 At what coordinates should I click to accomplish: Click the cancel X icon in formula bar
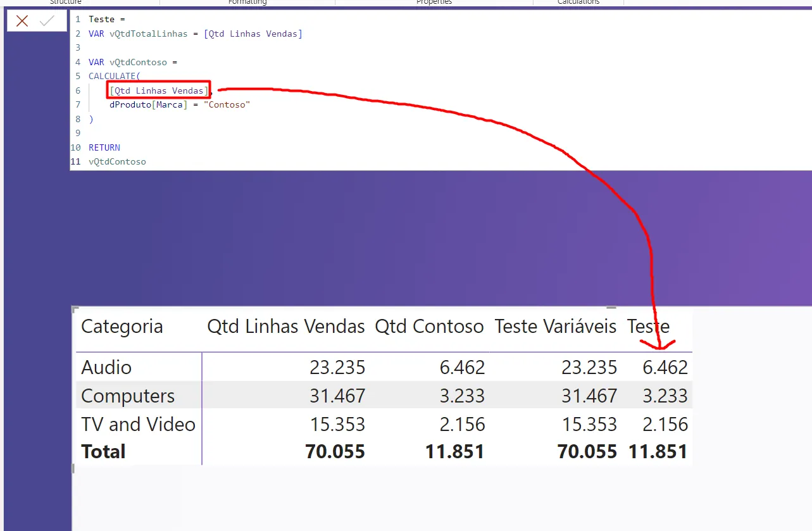pos(22,21)
